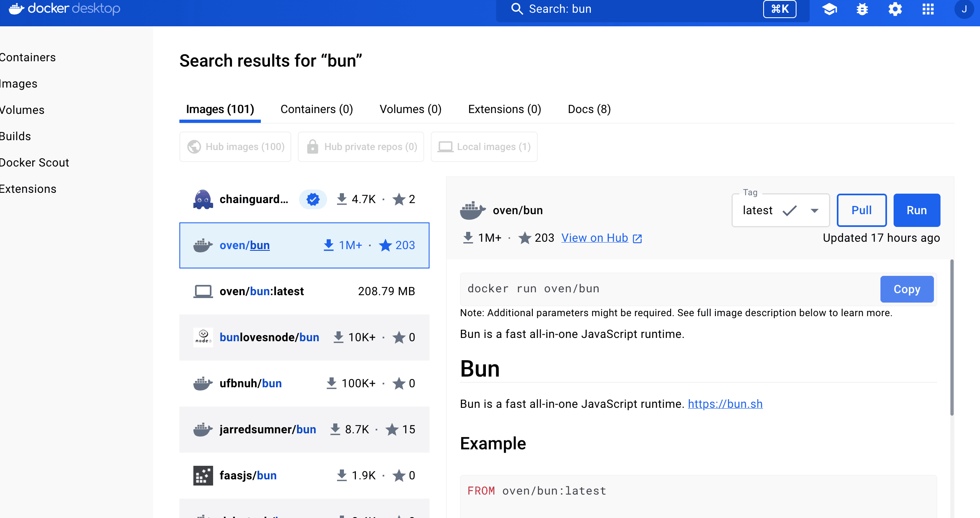Click the bug troubleshoot icon
Image resolution: width=980 pixels, height=518 pixels.
(x=862, y=9)
